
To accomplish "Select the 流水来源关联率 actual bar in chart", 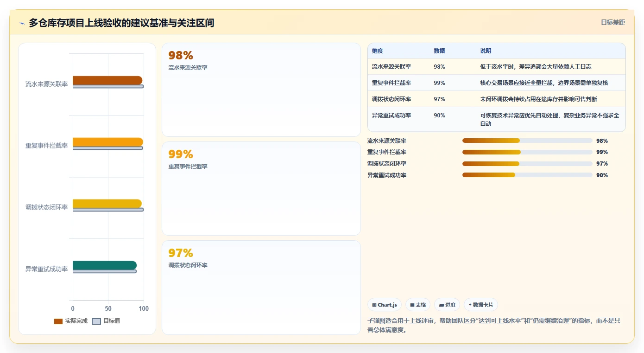I will point(107,80).
